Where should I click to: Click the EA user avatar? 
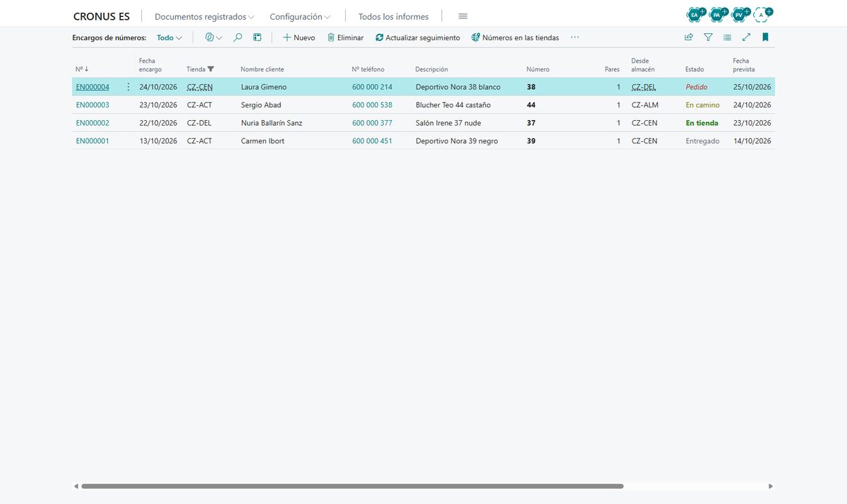(x=697, y=14)
